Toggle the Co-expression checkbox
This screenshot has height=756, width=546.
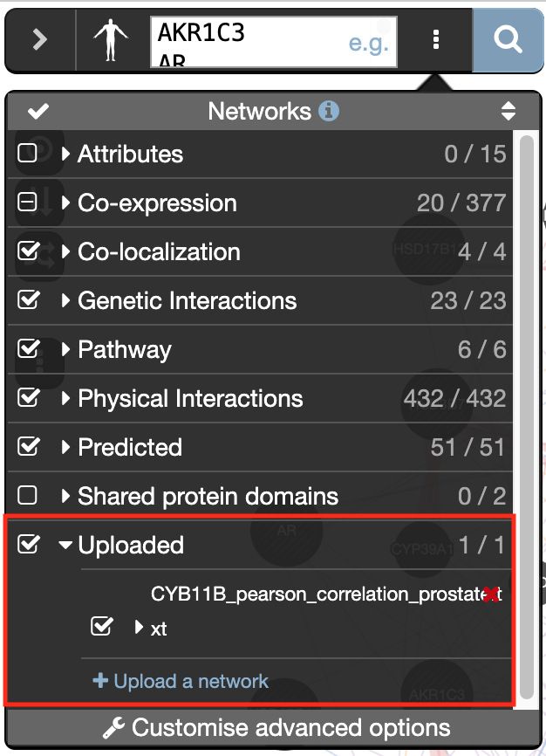tap(28, 203)
